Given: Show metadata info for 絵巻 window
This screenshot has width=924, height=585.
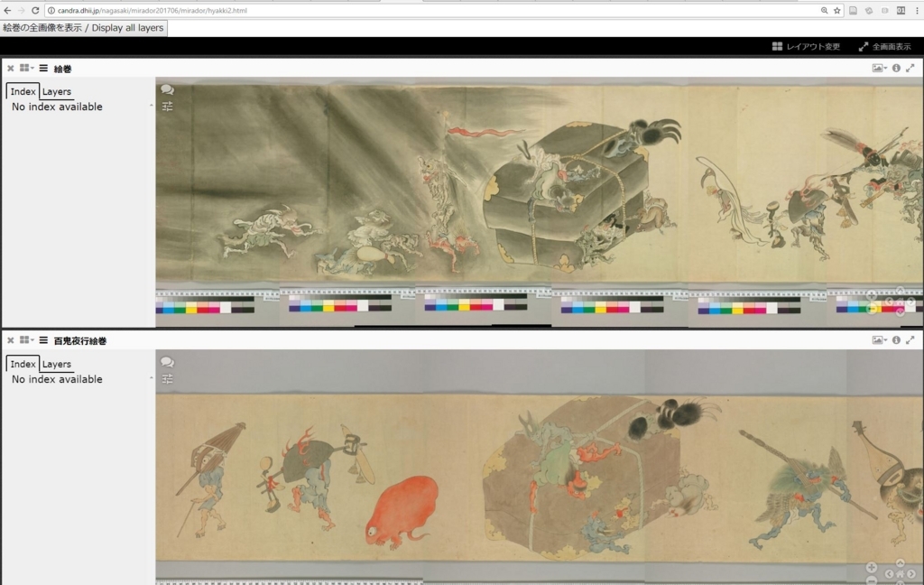Looking at the screenshot, I should [x=896, y=68].
